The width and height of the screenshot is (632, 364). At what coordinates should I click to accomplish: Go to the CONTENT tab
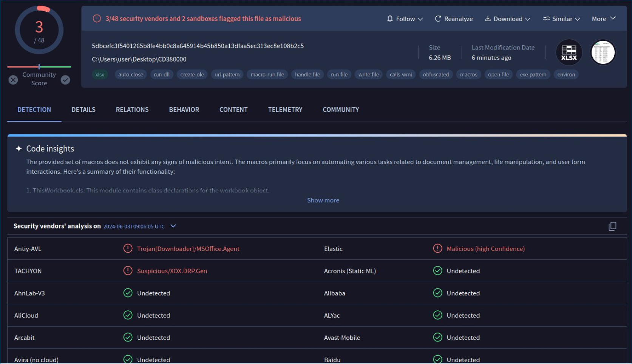coord(233,110)
